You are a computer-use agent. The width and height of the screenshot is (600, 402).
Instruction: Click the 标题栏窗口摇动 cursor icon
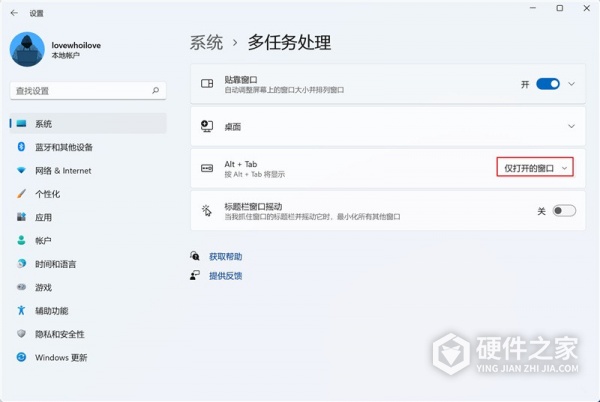tap(207, 210)
